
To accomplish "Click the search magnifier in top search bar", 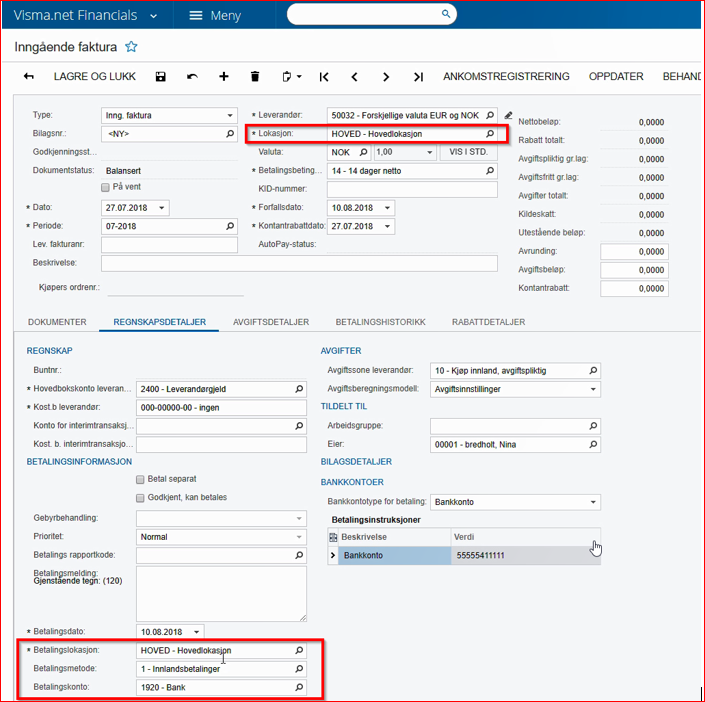I will click(446, 14).
